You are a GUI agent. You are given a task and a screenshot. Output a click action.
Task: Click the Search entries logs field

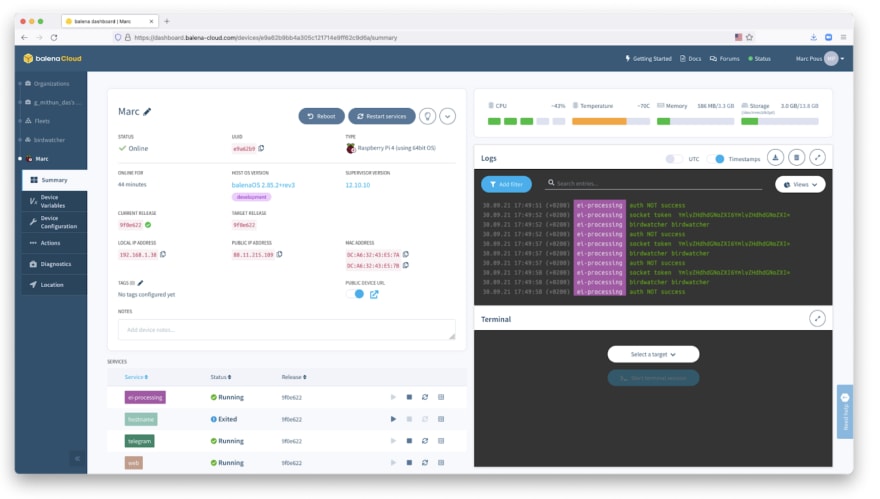(x=654, y=184)
